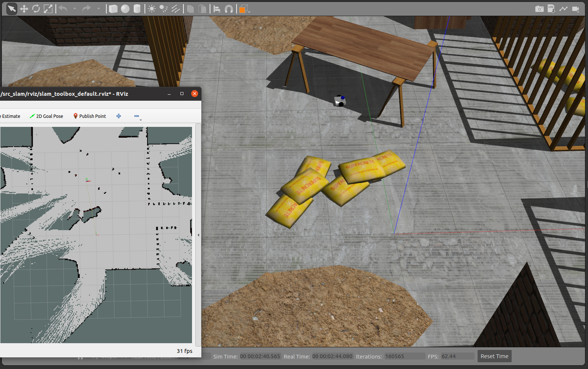Click the RViz title bar text
The height and width of the screenshot is (369, 588).
tap(64, 94)
